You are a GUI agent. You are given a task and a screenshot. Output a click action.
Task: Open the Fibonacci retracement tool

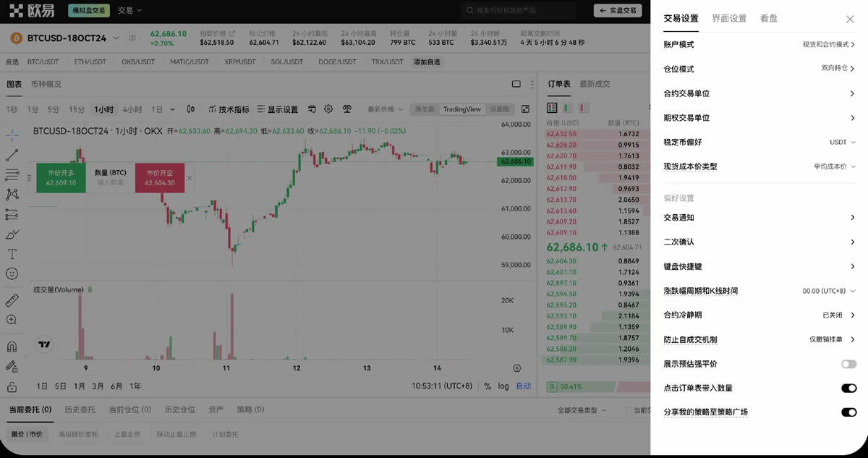[12, 174]
